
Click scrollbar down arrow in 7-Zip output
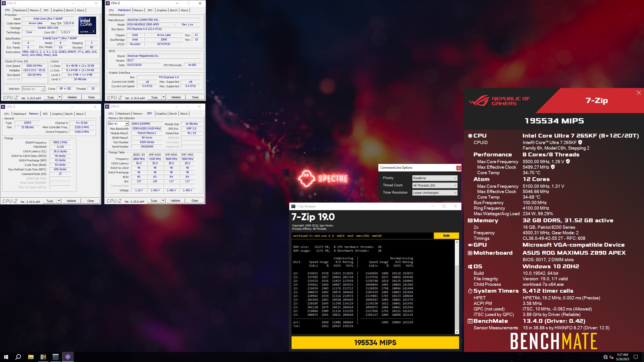pyautogui.click(x=457, y=332)
